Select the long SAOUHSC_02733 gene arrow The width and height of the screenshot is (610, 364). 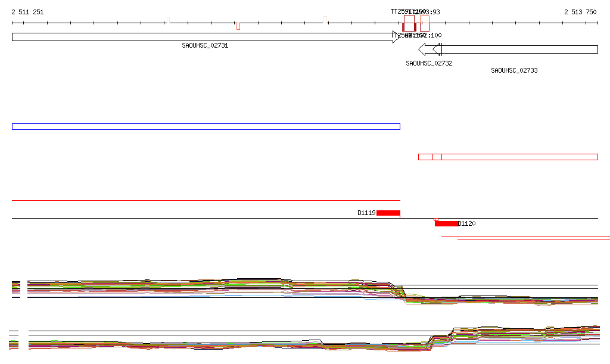518,49
